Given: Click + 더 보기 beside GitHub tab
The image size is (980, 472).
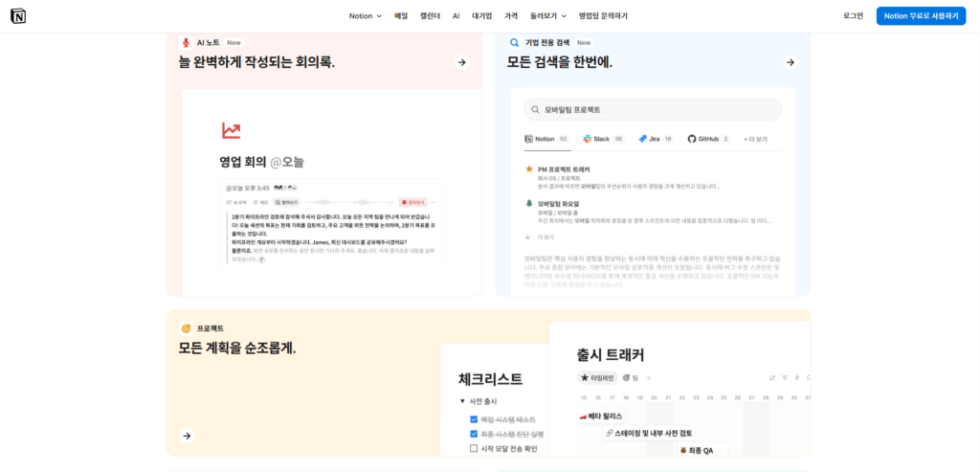Looking at the screenshot, I should [756, 139].
